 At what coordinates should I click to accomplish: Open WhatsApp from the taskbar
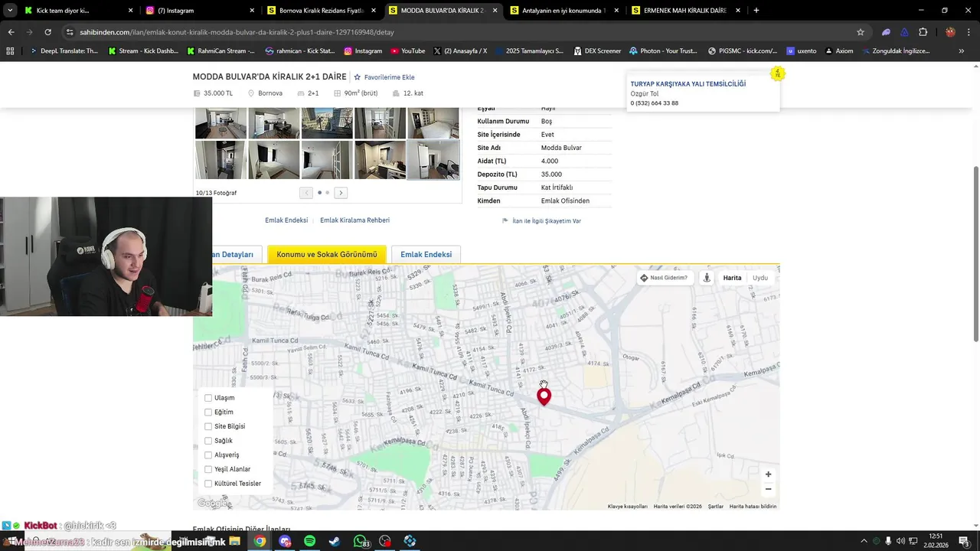pyautogui.click(x=360, y=541)
